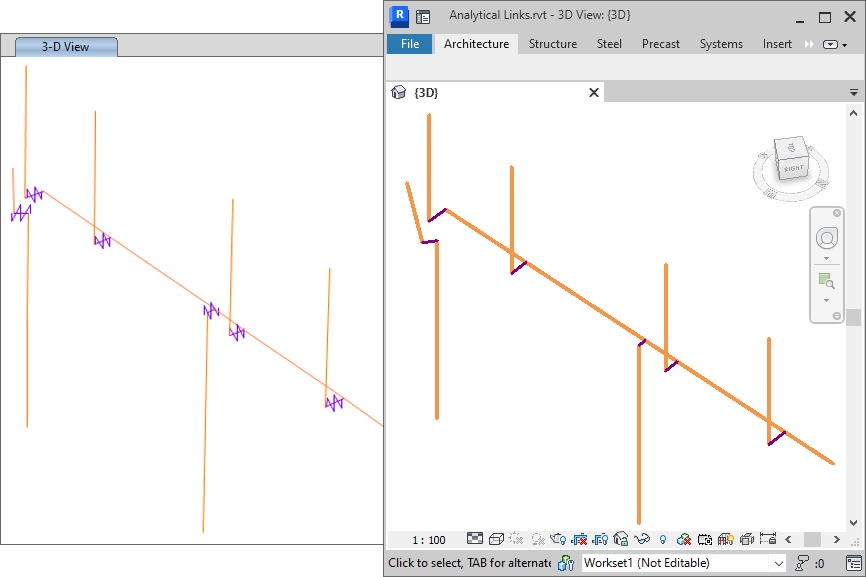Click the Revit application logo icon
Screen dimensions: 866x577
[x=400, y=16]
